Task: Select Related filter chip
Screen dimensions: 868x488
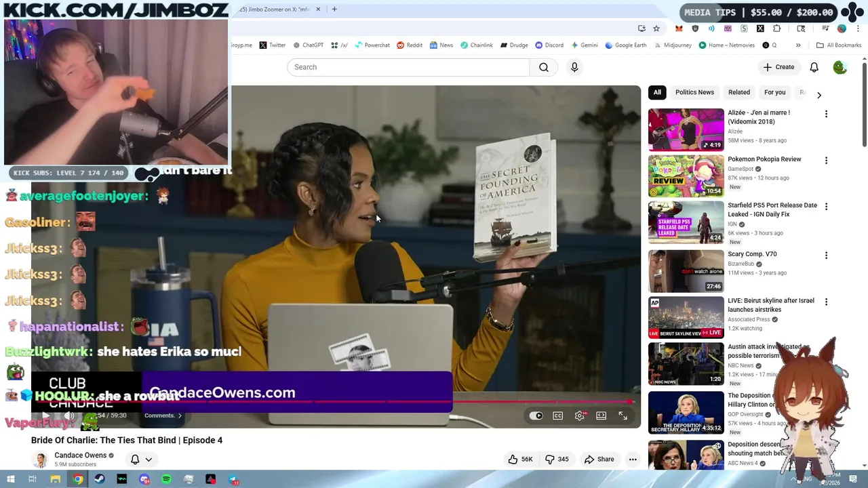Action: click(x=739, y=92)
